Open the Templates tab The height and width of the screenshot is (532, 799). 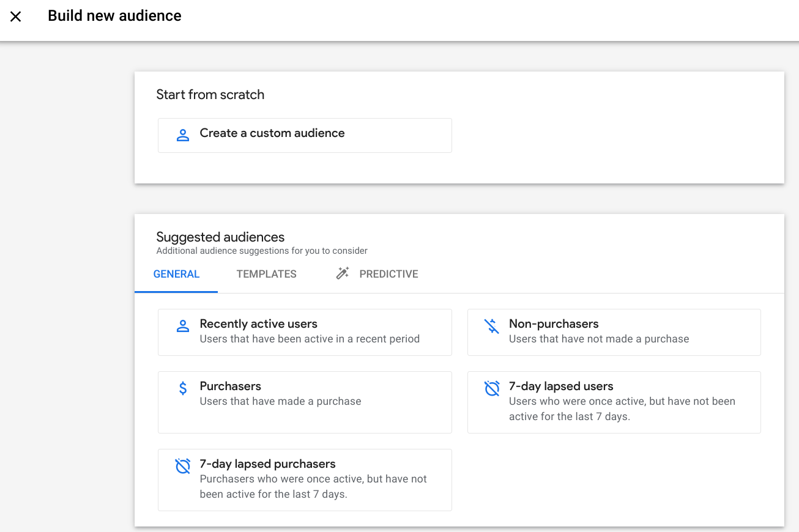tap(266, 274)
